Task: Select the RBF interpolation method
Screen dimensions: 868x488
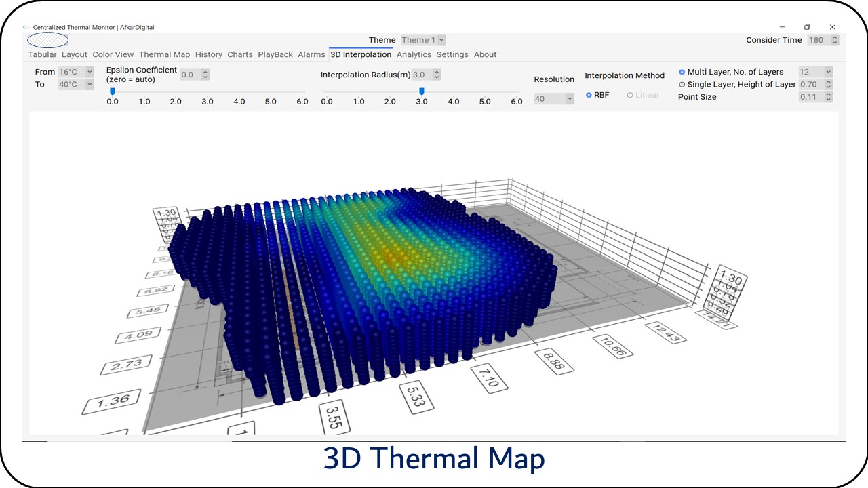Action: click(589, 96)
